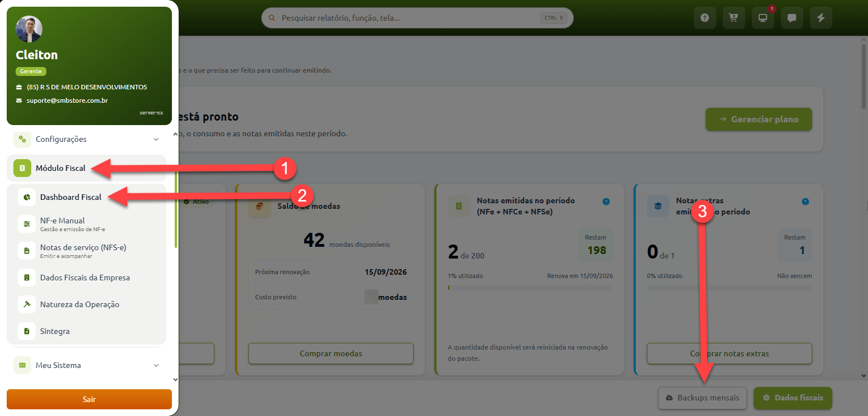Open the Módulo Fiscal menu item
868x416 pixels.
point(87,168)
